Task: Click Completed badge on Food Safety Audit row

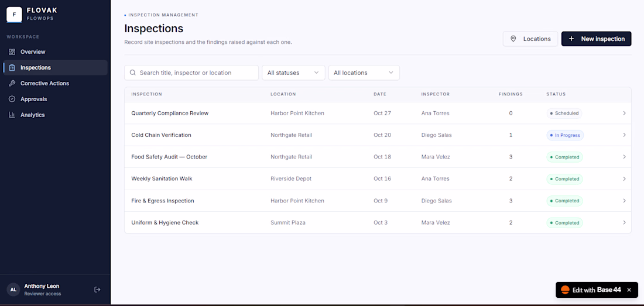Action: click(564, 157)
